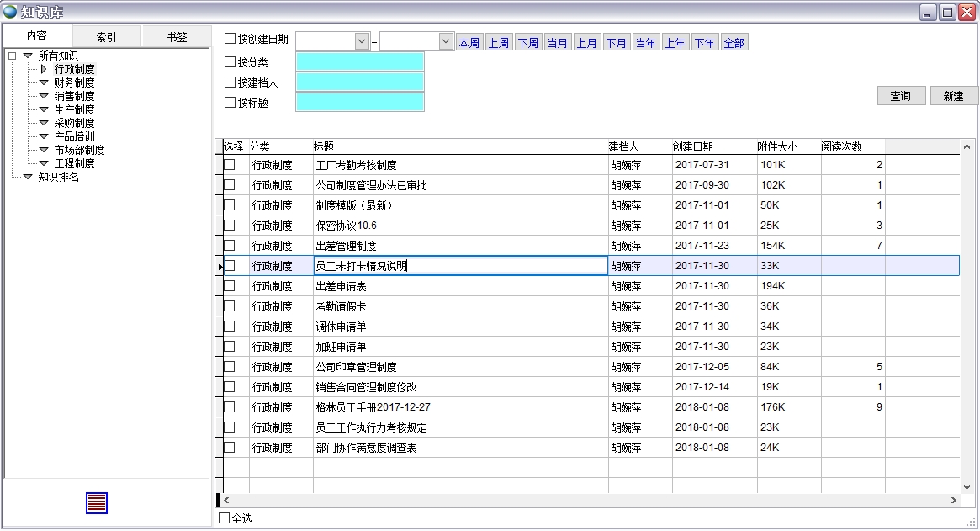Click the triangle icon beside 产品培训

coord(44,136)
